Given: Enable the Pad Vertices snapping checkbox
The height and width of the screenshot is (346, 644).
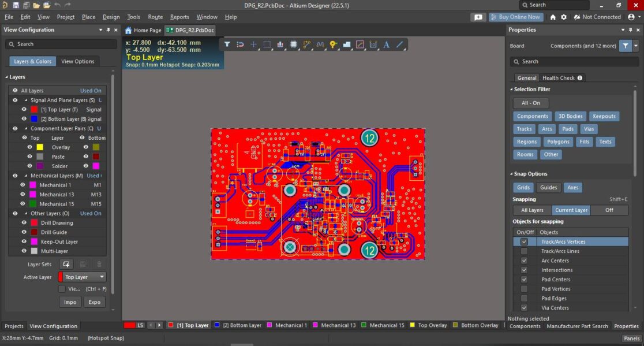Looking at the screenshot, I should (524, 289).
